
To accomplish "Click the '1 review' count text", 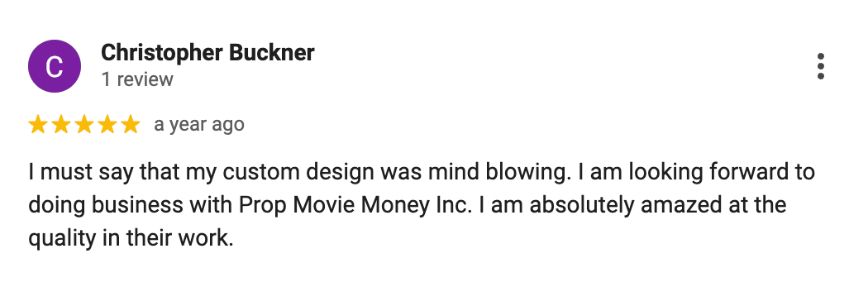I will [137, 79].
